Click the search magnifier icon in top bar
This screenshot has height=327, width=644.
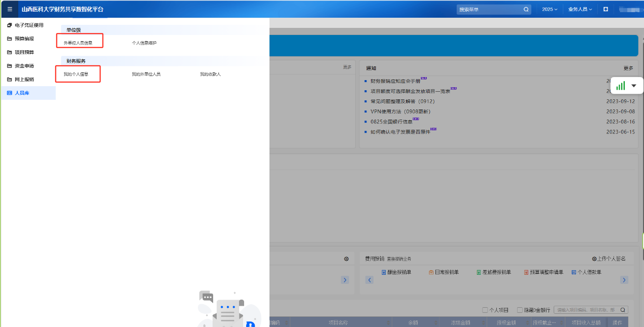pyautogui.click(x=526, y=9)
